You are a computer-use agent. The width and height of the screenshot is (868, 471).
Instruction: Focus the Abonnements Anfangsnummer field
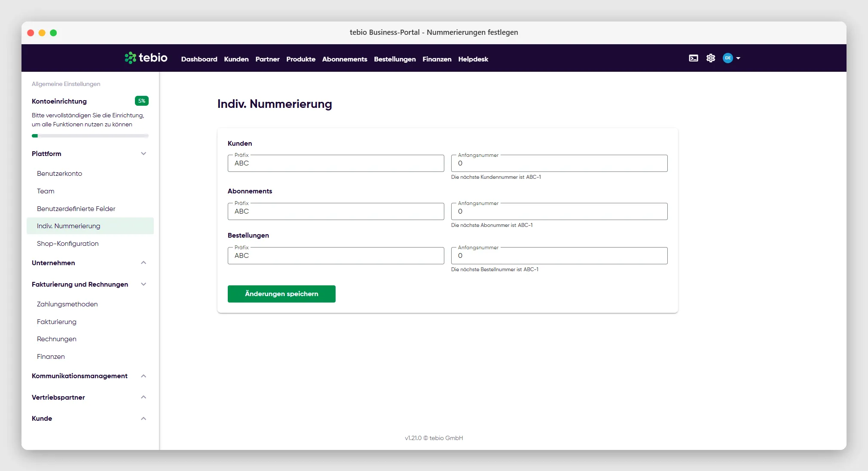point(559,211)
